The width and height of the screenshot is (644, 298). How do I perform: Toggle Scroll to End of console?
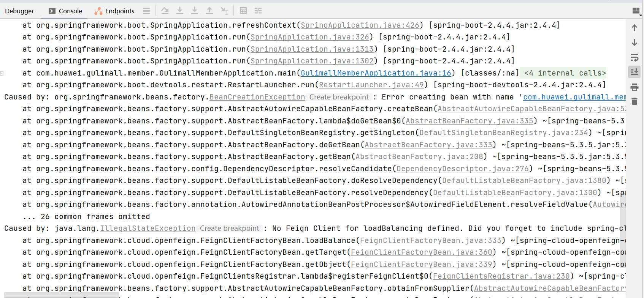[x=634, y=72]
